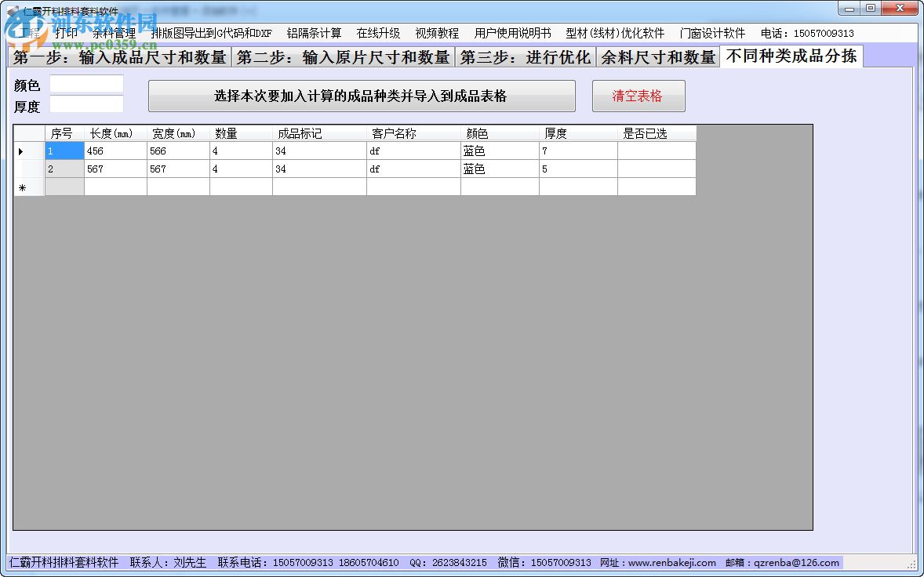Open the 视频教程 video tutorials

point(438,33)
